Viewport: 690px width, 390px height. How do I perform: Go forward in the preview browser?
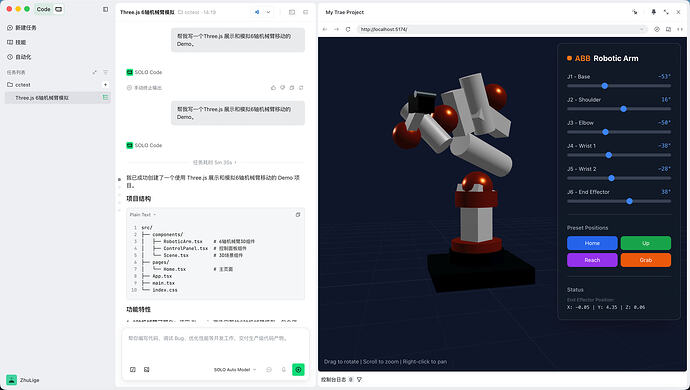coord(336,29)
